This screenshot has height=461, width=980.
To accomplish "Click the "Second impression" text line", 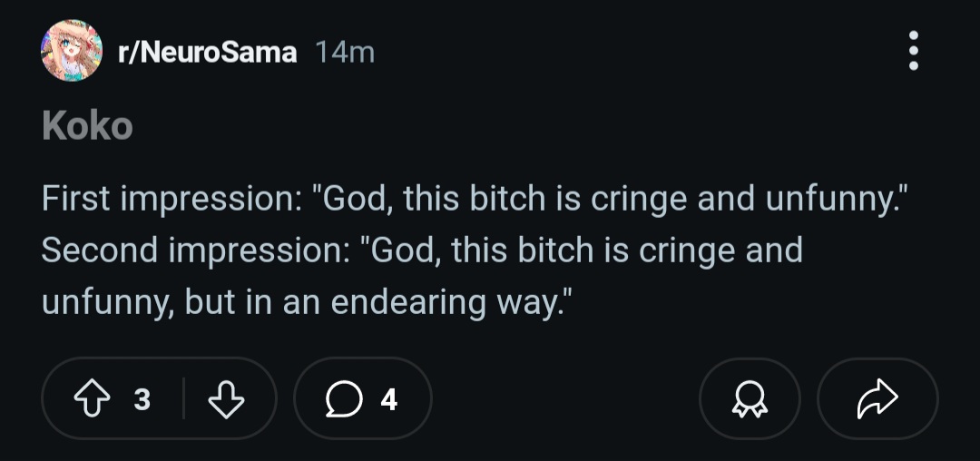I will (422, 250).
